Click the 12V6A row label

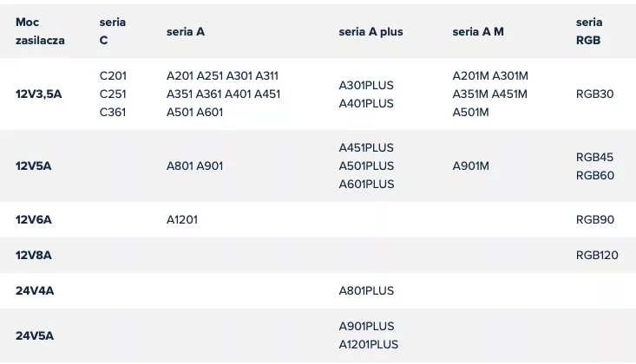pyautogui.click(x=33, y=219)
